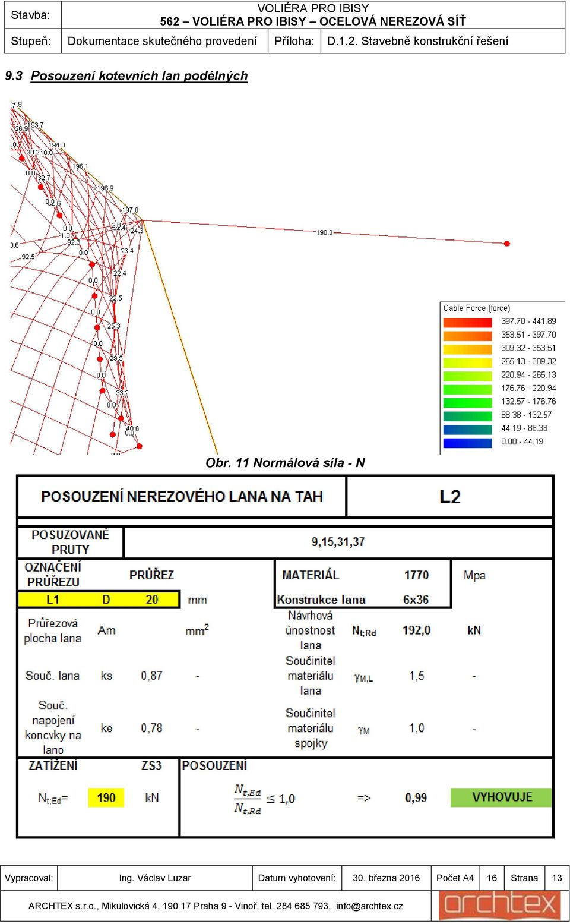Click the load case 'ZS3'
This screenshot has height=924, width=570.
pos(151,765)
